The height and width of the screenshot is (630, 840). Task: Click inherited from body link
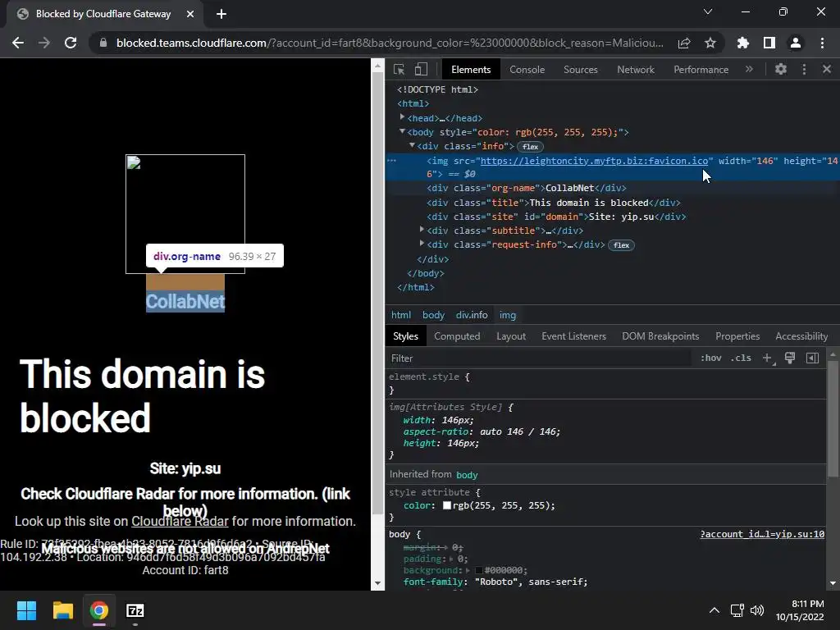coord(467,475)
